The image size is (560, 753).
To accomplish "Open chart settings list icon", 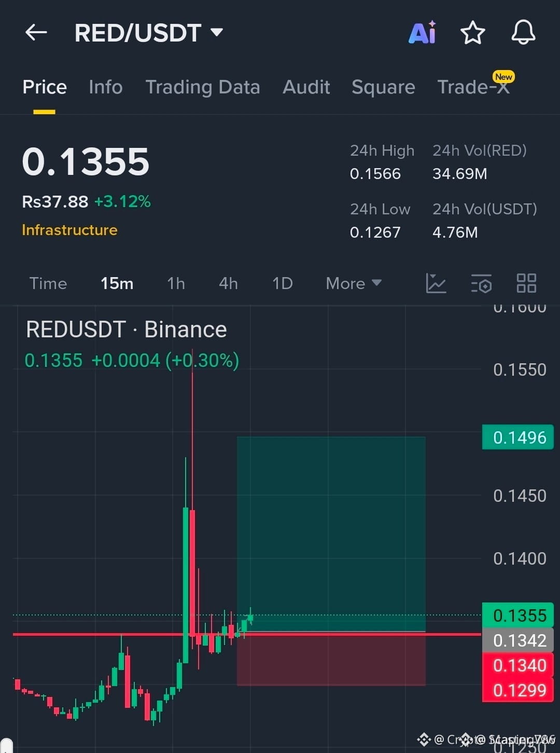I will (x=481, y=283).
